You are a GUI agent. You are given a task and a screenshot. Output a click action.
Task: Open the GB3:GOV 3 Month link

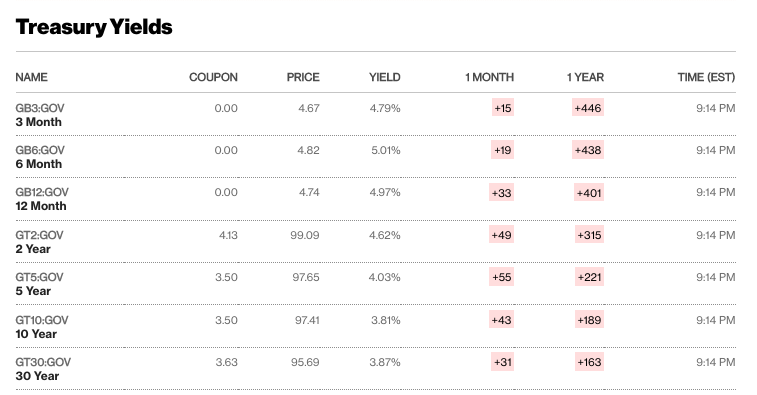coord(40,115)
